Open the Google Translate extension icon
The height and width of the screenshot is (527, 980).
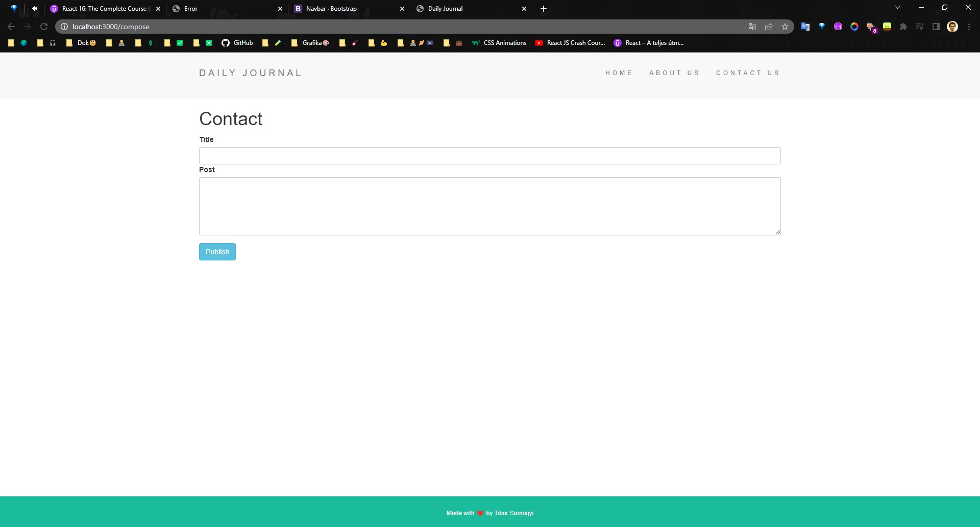point(805,27)
